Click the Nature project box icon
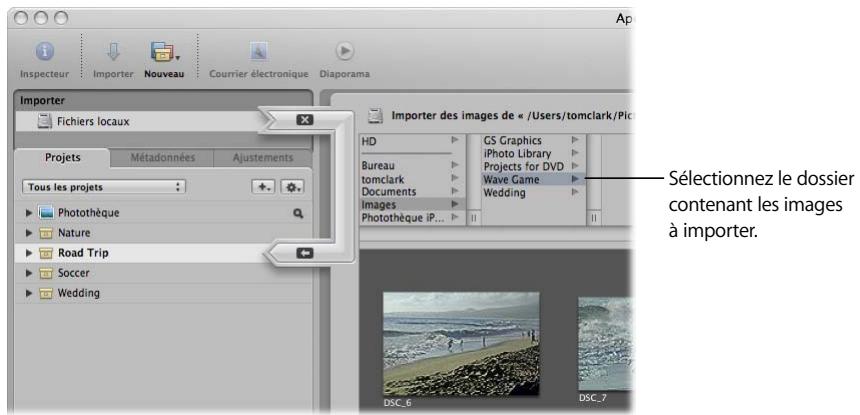The image size is (860, 415). (46, 233)
